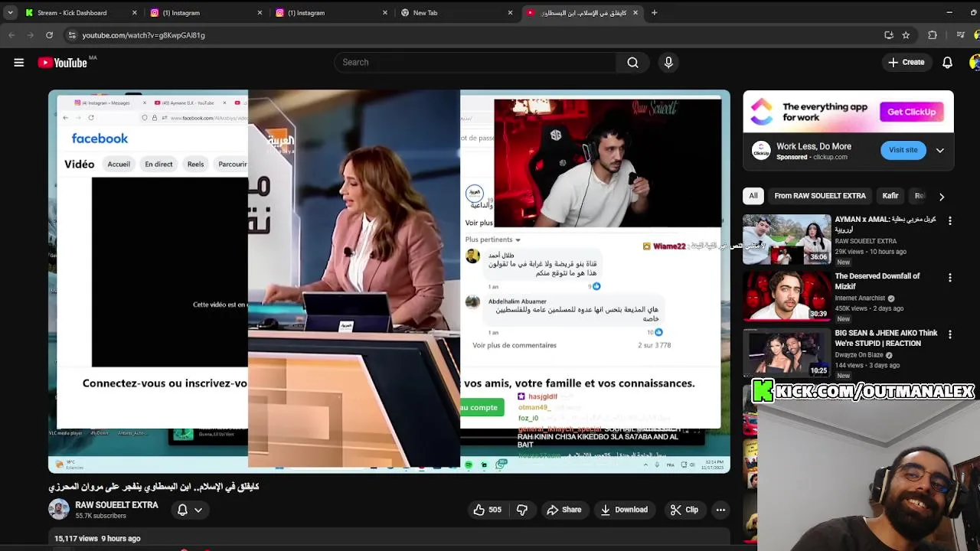Open the browser media control icon
The height and width of the screenshot is (551, 980).
(x=960, y=35)
